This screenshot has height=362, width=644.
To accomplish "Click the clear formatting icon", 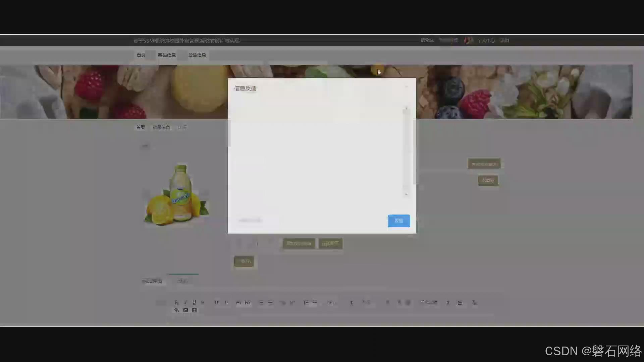I will tap(474, 303).
